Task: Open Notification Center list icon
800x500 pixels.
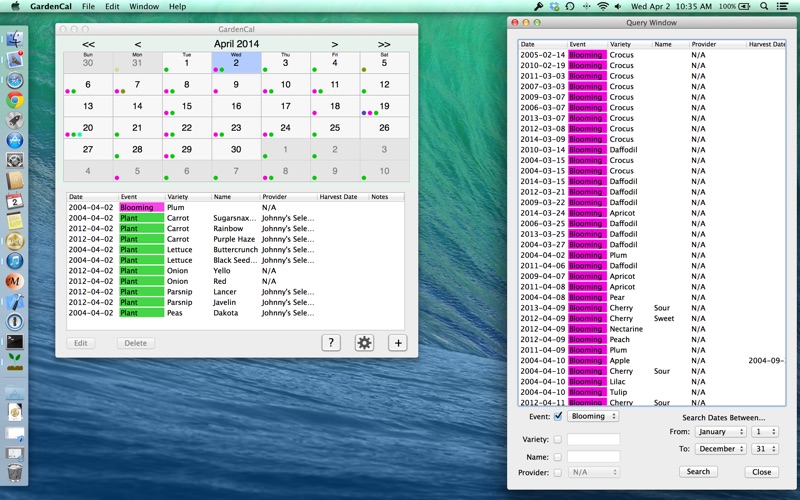Action: click(782, 6)
